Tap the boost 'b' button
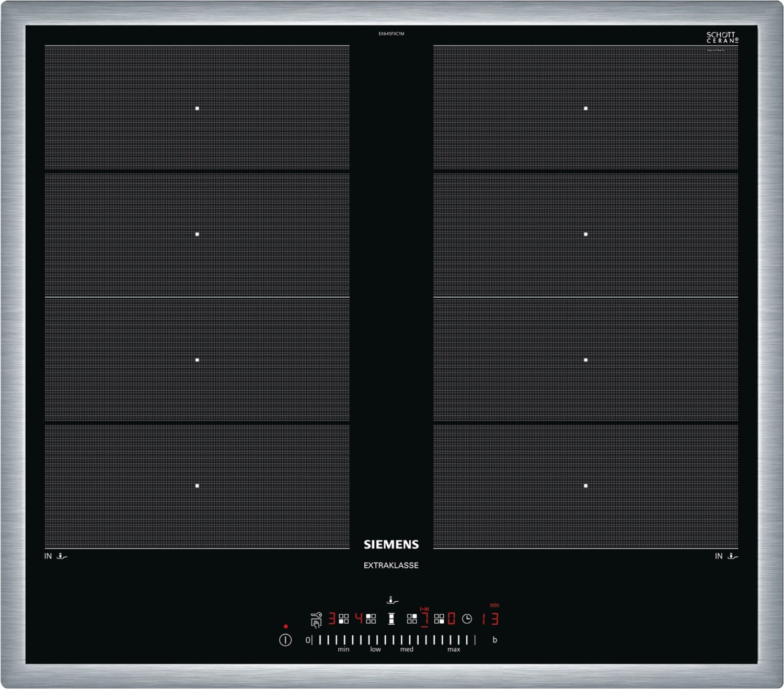 (x=494, y=639)
